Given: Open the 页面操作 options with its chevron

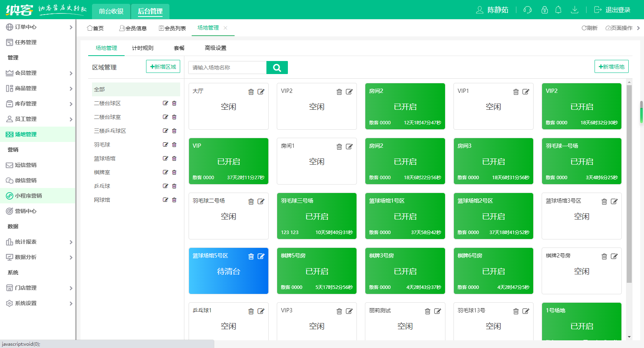Looking at the screenshot, I should 638,28.
